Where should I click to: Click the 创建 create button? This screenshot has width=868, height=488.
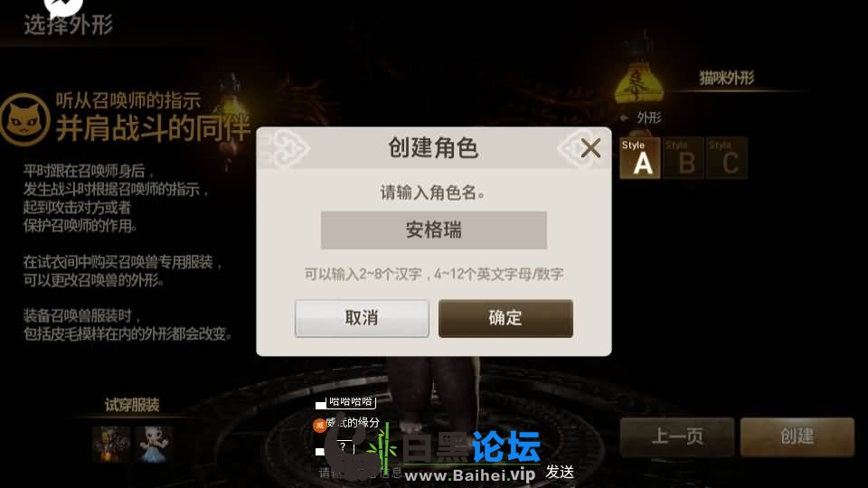[x=797, y=436]
